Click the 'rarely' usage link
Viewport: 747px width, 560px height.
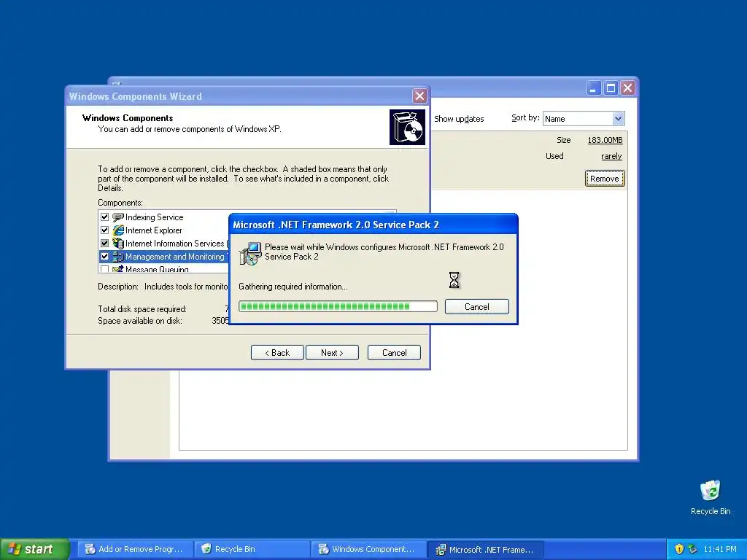coord(612,156)
